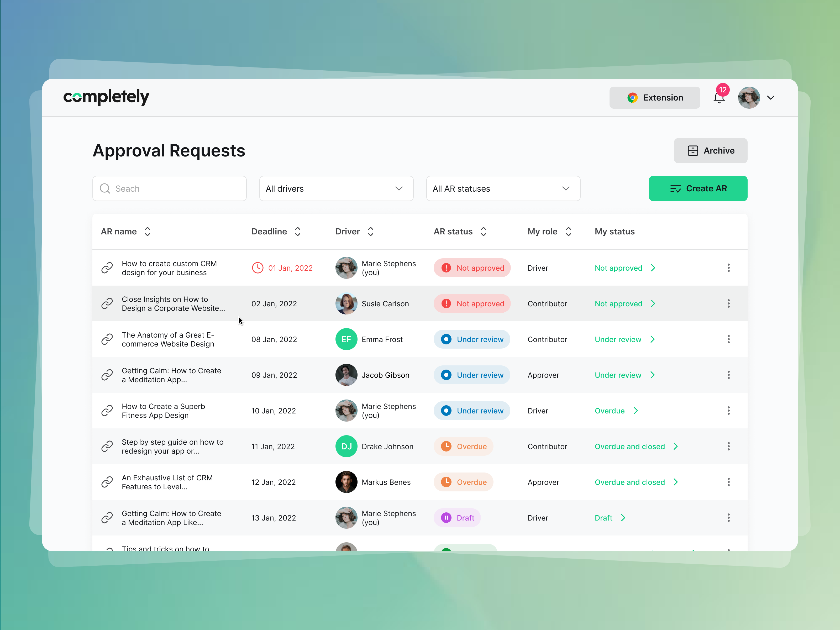Click the Create AR button

(x=698, y=188)
